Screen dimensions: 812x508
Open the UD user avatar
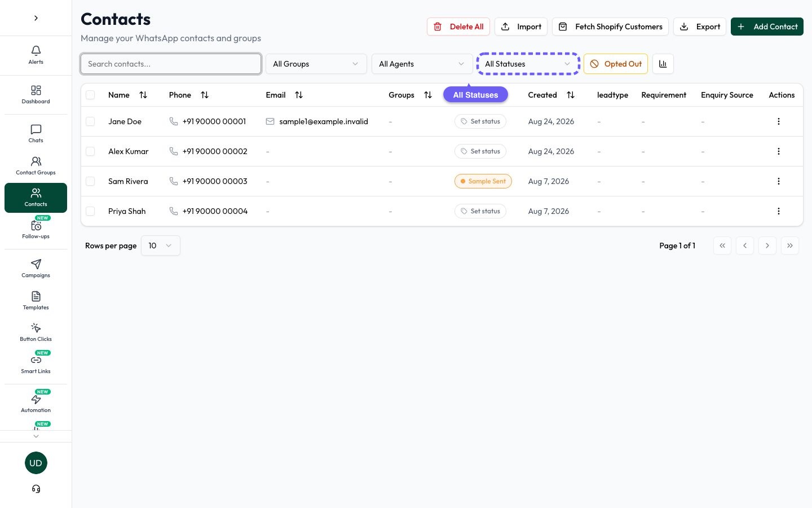[36, 463]
